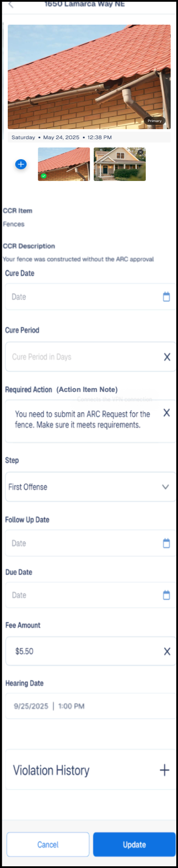Add a new photo with the blue plus
Screen dimensions: 178x868
point(21,164)
